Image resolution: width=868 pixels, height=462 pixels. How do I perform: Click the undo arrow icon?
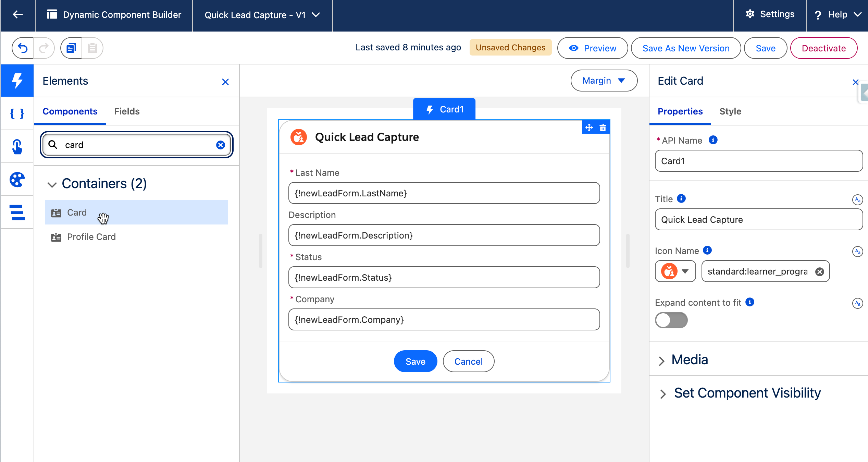tap(23, 48)
